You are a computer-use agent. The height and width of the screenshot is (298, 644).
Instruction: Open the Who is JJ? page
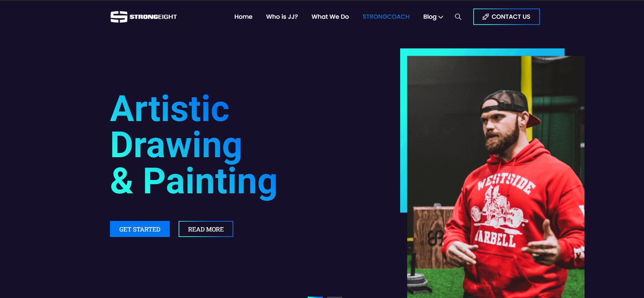282,17
